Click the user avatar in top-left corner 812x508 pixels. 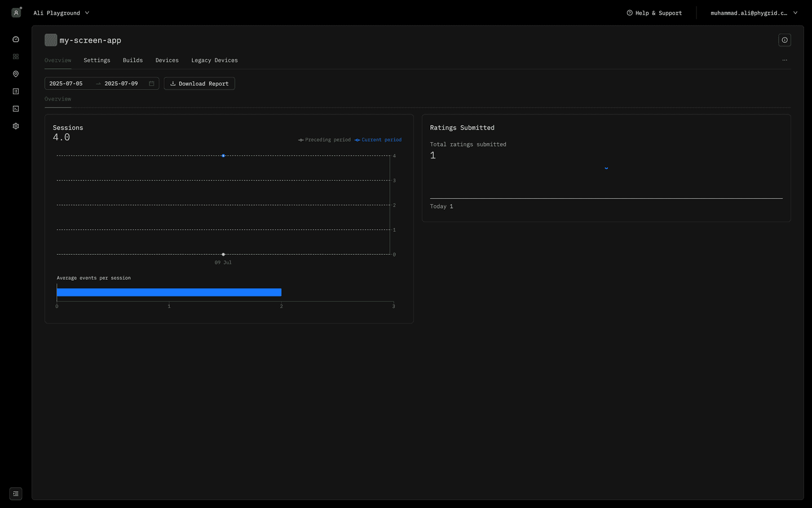(16, 12)
